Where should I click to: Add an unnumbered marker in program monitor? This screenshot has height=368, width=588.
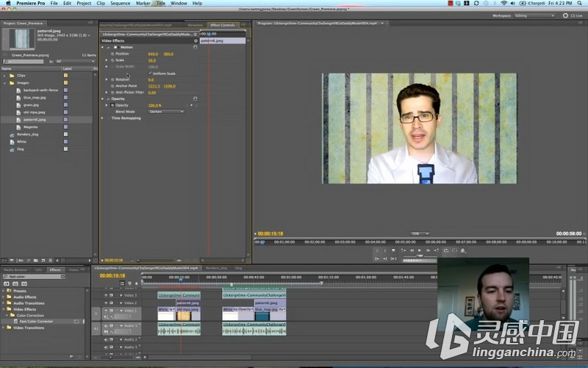click(x=393, y=250)
